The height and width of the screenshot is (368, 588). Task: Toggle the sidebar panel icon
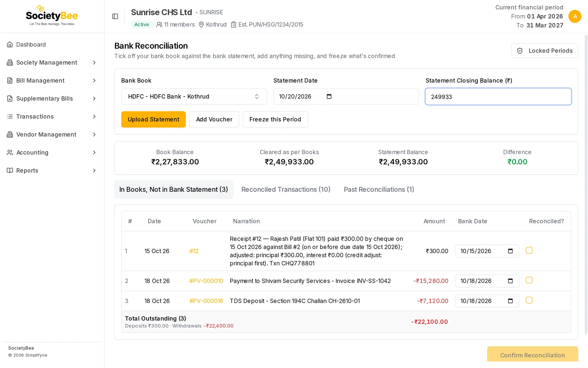coord(115,17)
